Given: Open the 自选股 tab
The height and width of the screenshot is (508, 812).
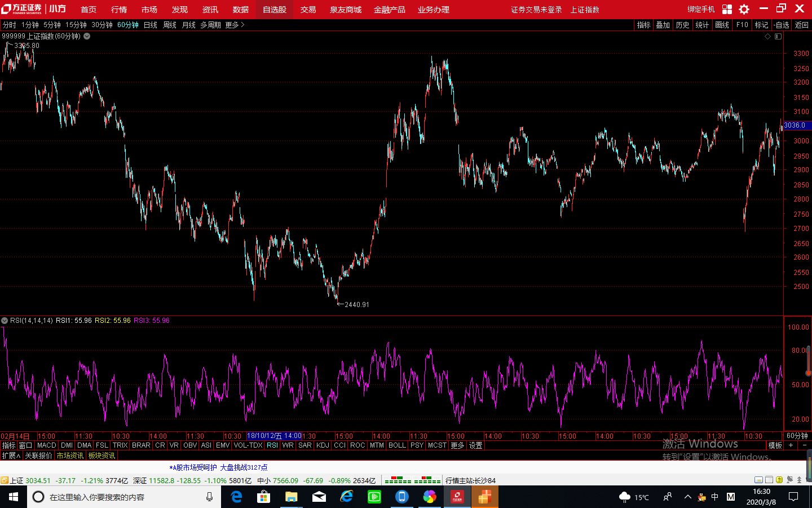Looking at the screenshot, I should click(275, 10).
